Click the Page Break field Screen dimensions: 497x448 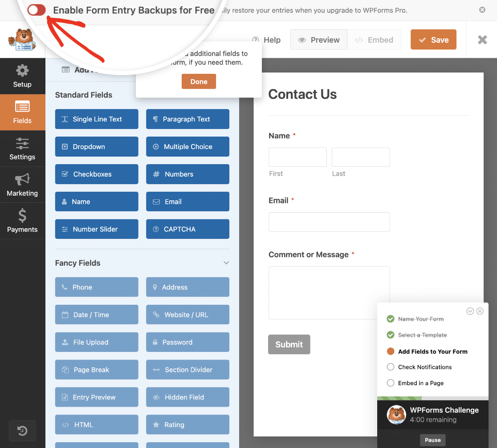click(x=97, y=370)
